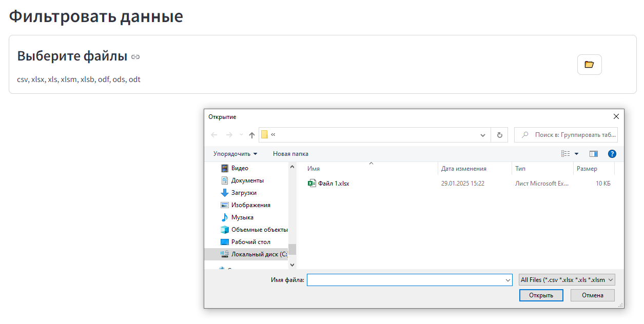Go back with the left arrow
The image size is (644, 324).
coord(214,135)
